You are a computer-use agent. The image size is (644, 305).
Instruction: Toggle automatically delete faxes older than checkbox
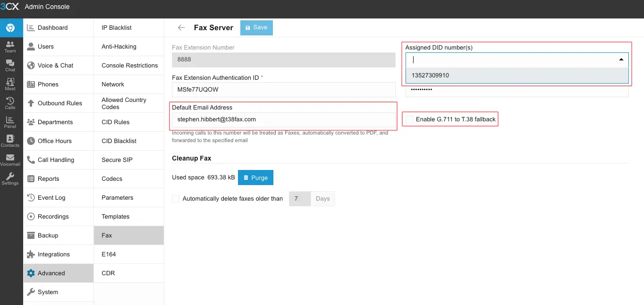(x=176, y=199)
